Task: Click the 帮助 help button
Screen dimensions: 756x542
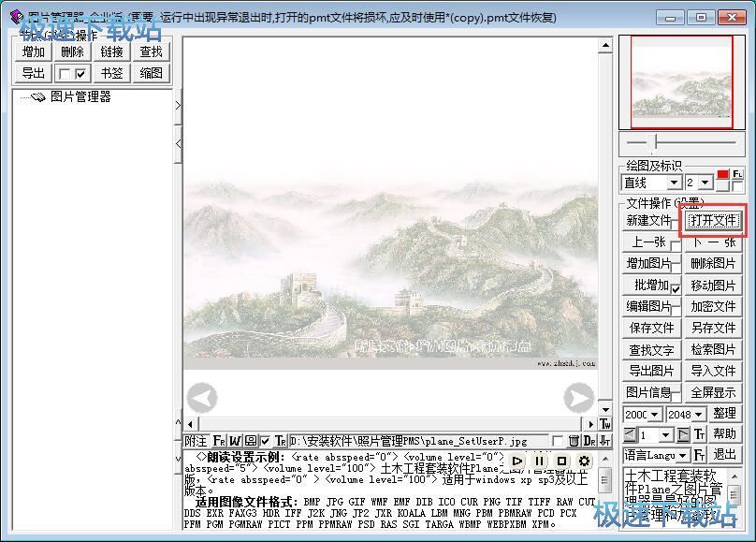Action: (x=723, y=433)
